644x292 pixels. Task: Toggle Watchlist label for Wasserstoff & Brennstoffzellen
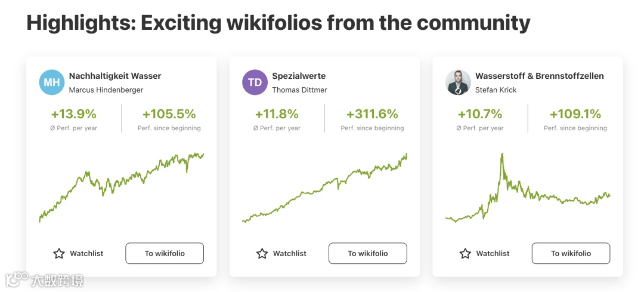pos(493,254)
